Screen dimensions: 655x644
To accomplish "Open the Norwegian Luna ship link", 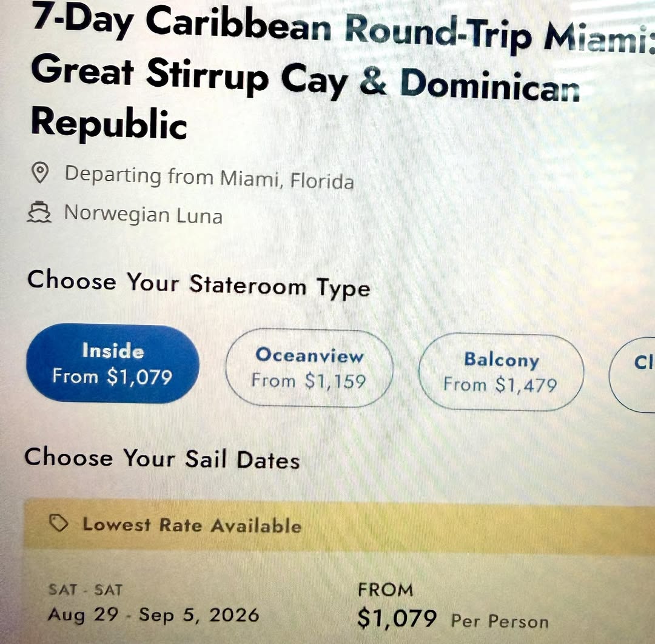I will point(143,214).
